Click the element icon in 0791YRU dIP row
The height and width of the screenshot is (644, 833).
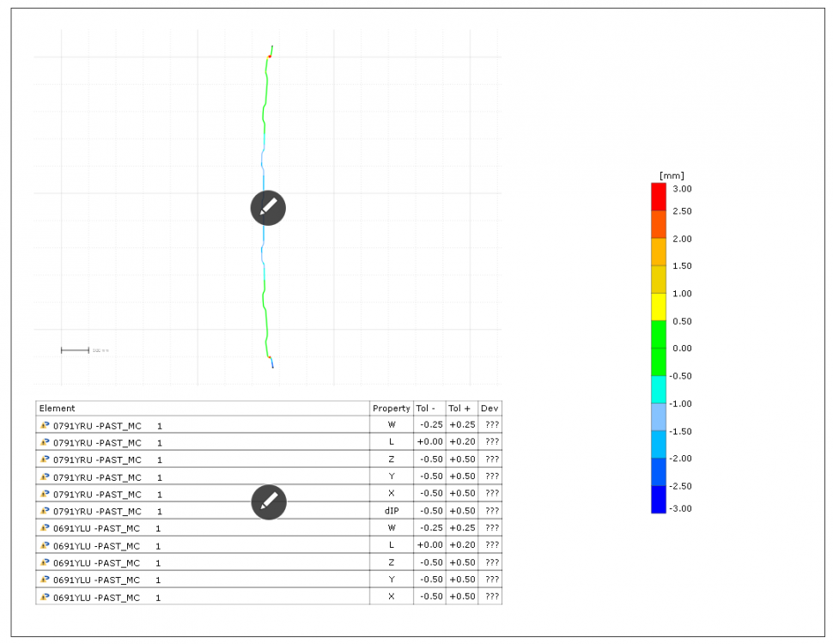tap(45, 511)
